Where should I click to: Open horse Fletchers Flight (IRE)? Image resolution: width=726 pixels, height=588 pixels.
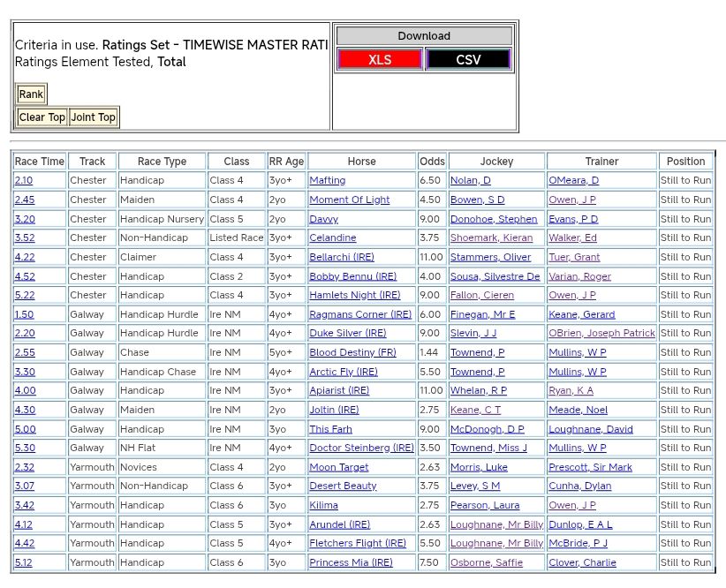(358, 544)
